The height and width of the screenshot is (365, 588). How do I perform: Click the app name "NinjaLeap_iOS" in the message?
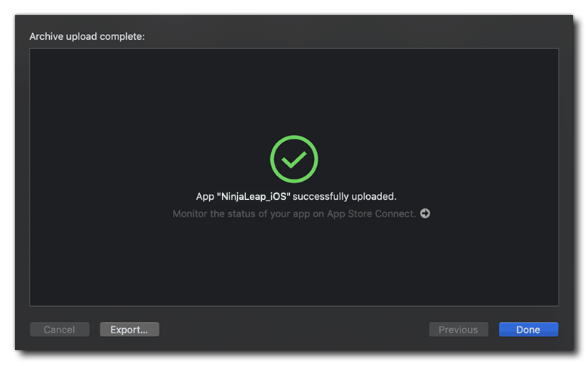254,196
